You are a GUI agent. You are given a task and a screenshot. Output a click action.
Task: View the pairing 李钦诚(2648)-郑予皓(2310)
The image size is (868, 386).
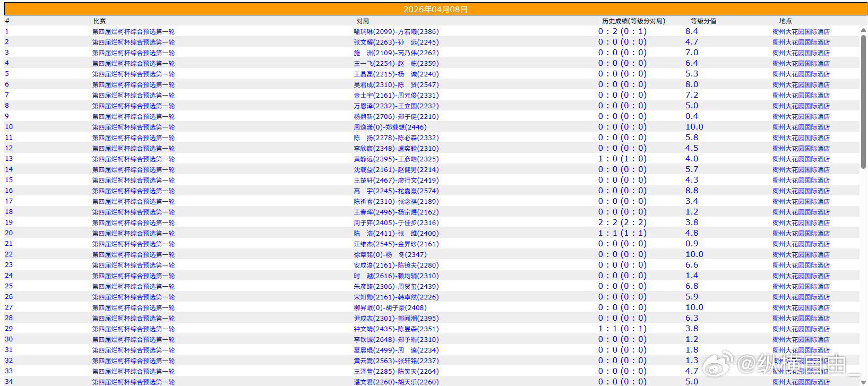tap(396, 340)
